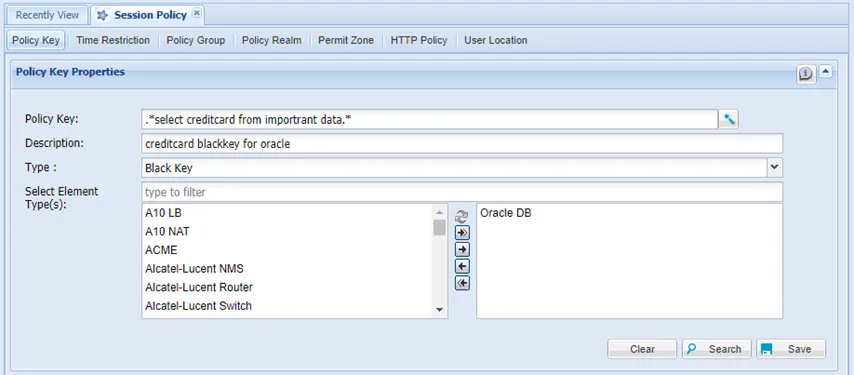Click into the Policy Key text field

(429, 119)
